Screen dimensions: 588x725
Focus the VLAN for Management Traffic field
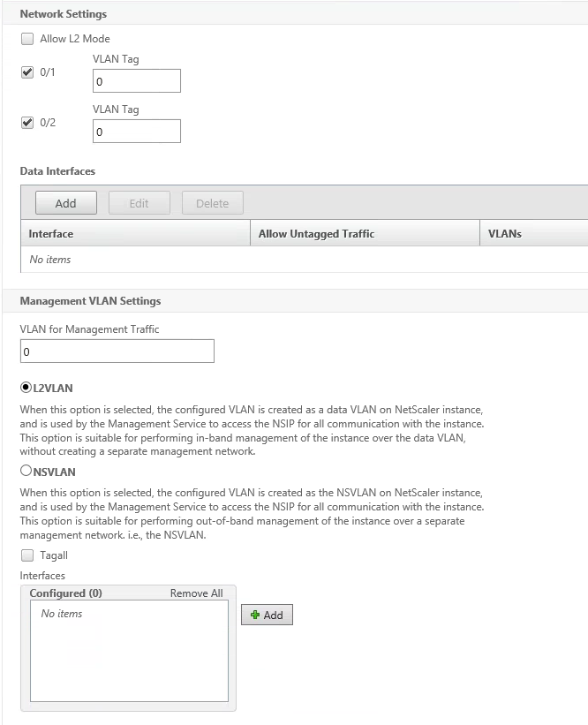click(117, 351)
